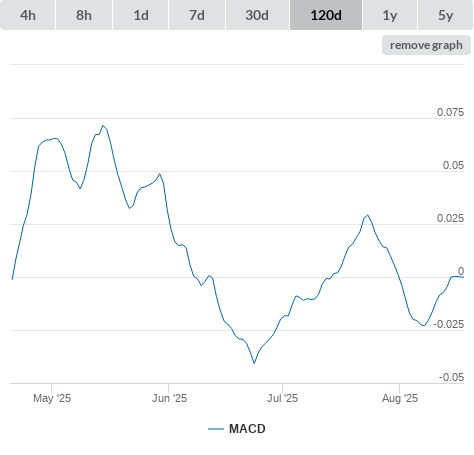Switch chart to 30d range
The height and width of the screenshot is (455, 474).
(x=257, y=15)
